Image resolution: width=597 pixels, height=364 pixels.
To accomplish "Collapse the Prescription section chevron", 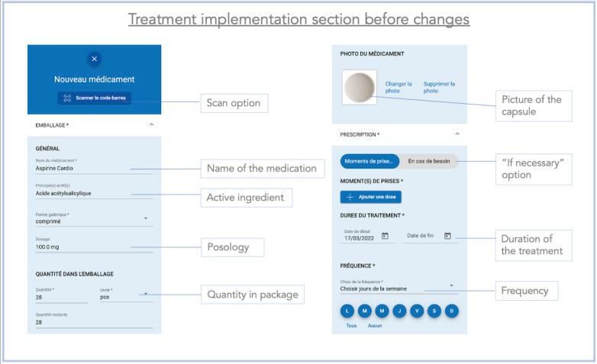I will point(457,134).
